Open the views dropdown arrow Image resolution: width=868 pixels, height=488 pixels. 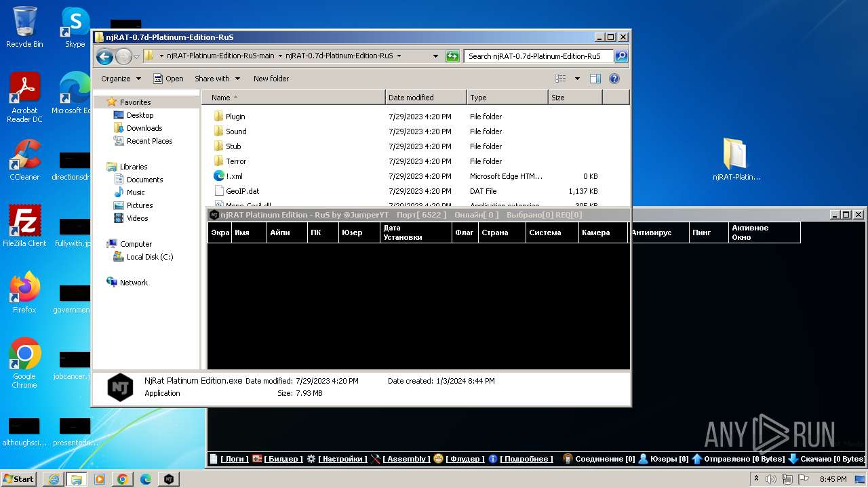tap(577, 79)
